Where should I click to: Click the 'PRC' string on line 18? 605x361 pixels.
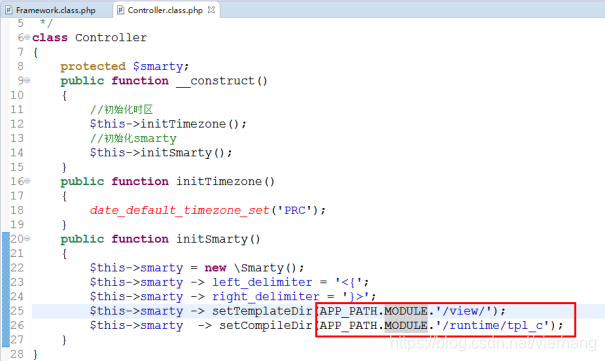(x=295, y=210)
